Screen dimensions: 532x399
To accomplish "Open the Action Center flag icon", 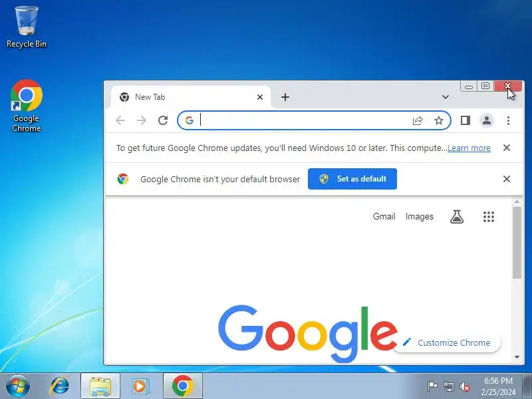I will [432, 386].
